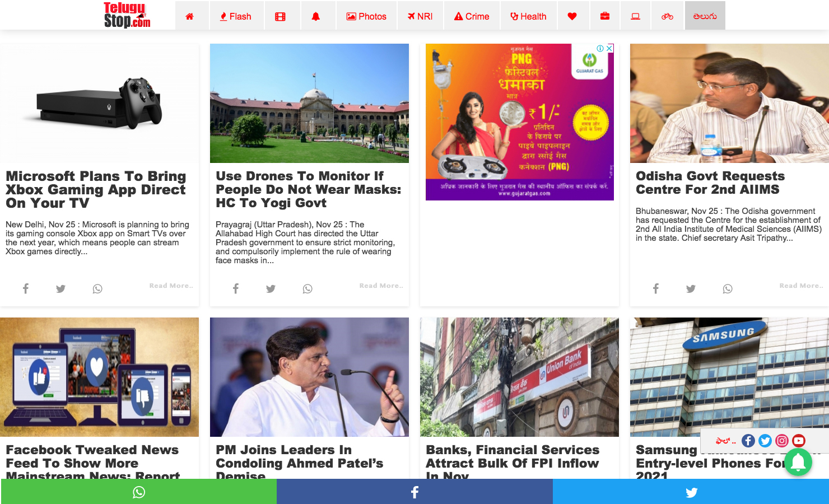Follow on YouTube in social widget

pyautogui.click(x=799, y=441)
